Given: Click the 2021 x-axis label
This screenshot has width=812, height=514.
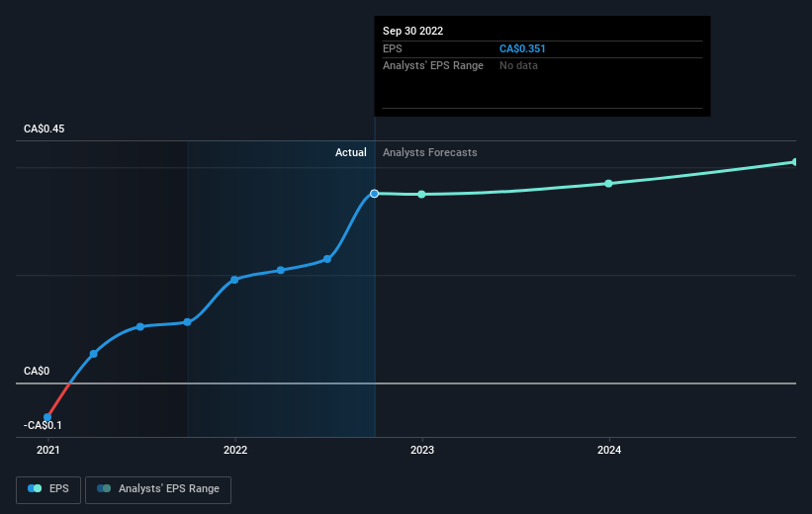Looking at the screenshot, I should [x=48, y=450].
